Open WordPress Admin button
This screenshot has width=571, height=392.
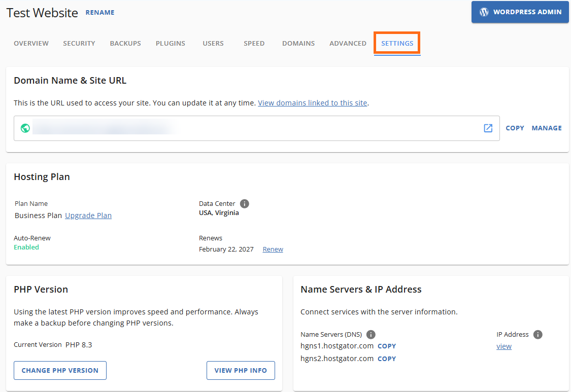pos(520,12)
